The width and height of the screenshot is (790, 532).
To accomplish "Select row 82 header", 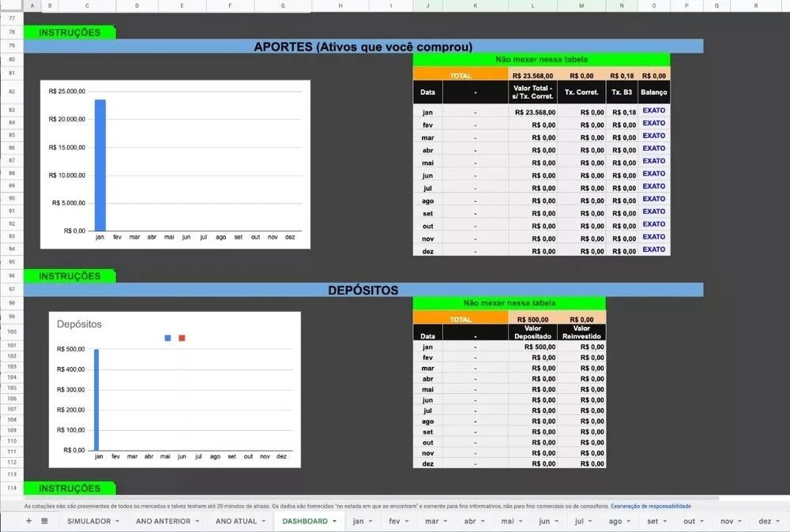I will tap(12, 92).
